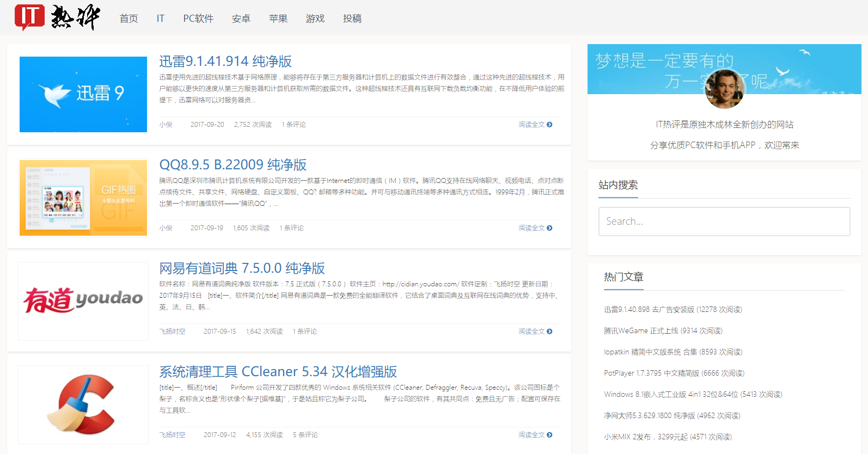Screen dimensions: 868x454
Task: Click the arrow icon next to QQ 阅读全文
Action: click(549, 228)
